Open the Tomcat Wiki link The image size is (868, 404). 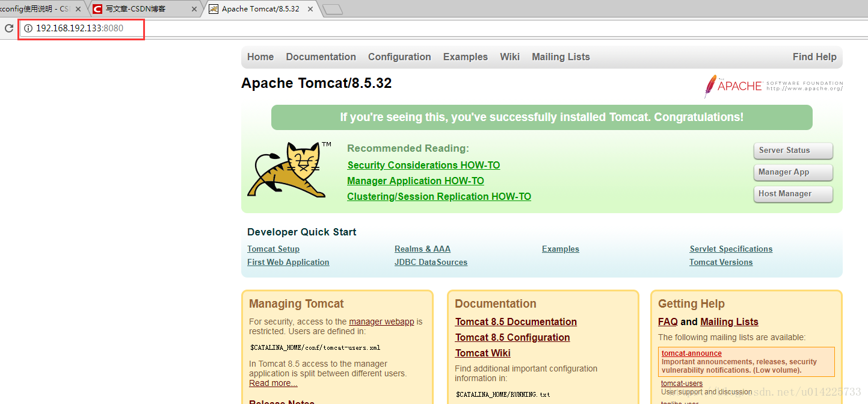(483, 353)
